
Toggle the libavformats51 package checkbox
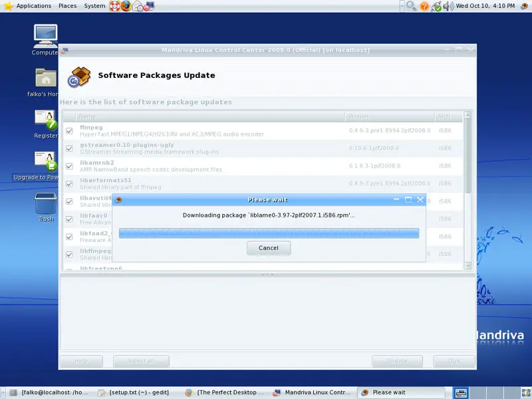tap(69, 184)
